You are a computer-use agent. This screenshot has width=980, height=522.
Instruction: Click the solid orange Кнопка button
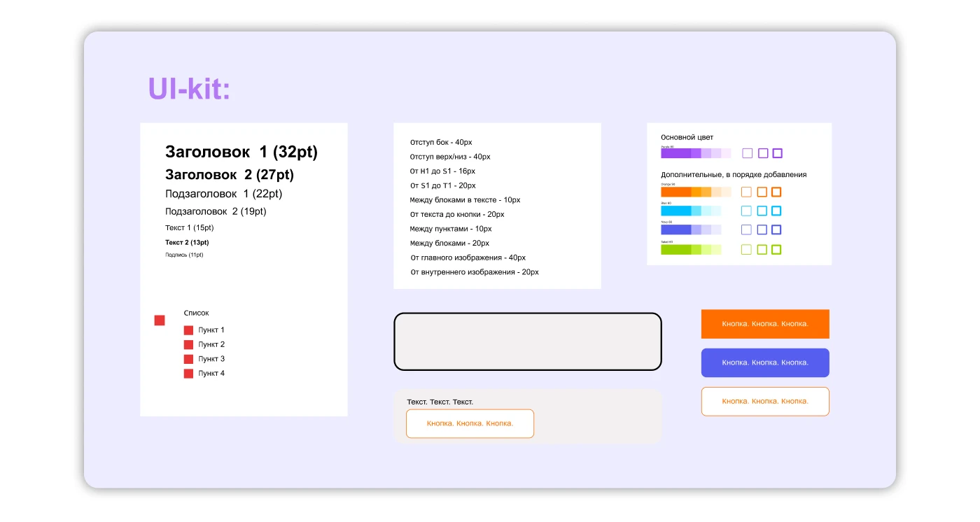[765, 324]
